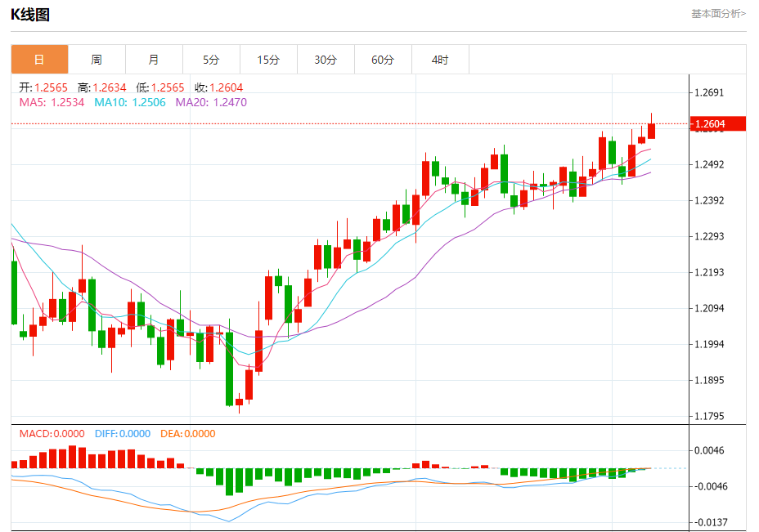Click the -0.0046 MACD axis label
The width and height of the screenshot is (759, 532).
click(709, 486)
